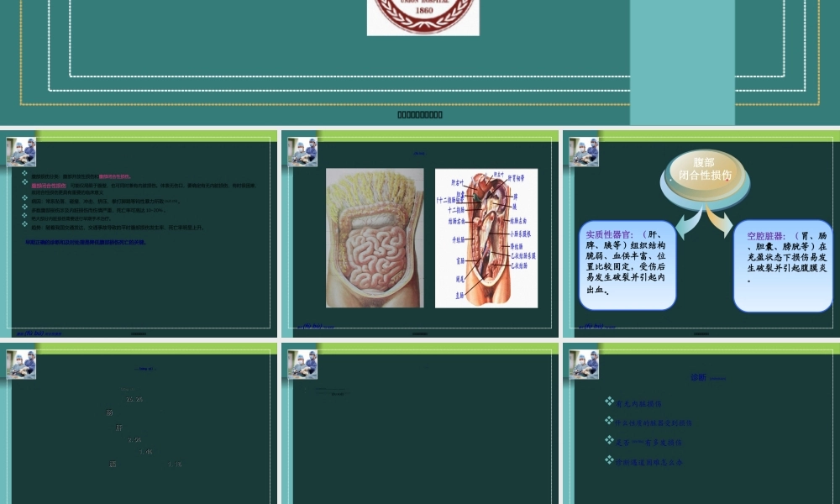
Task: Click the first diamond bullet on the 诊断 slide
Action: point(609,402)
